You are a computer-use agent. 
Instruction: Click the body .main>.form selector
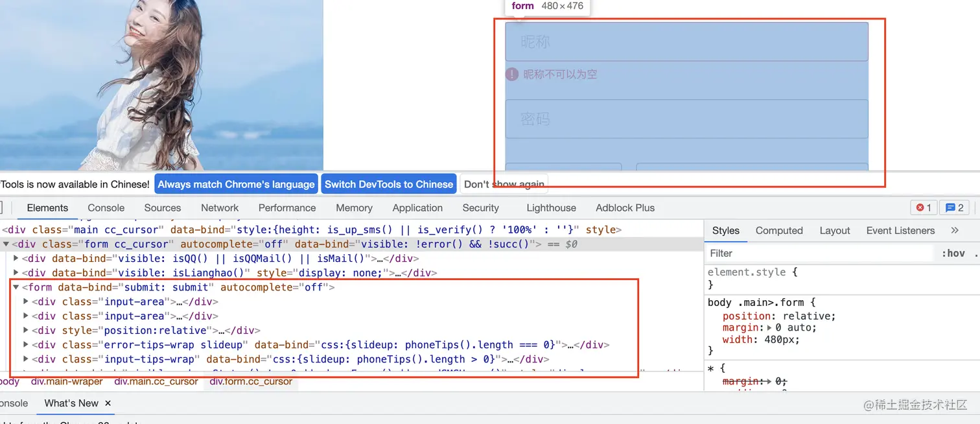pyautogui.click(x=755, y=303)
